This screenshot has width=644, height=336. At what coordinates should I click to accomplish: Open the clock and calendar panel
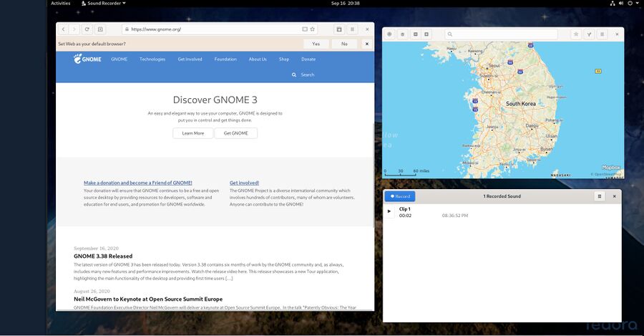(x=346, y=4)
